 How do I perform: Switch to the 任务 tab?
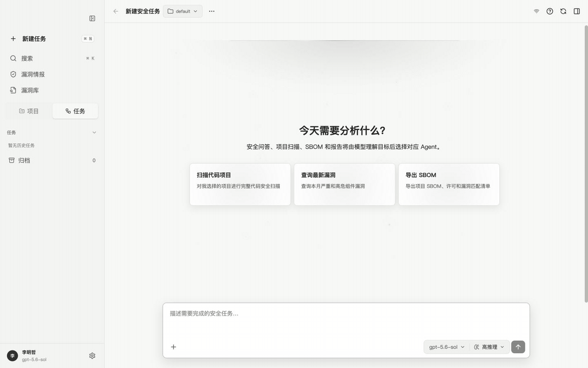[x=75, y=111]
